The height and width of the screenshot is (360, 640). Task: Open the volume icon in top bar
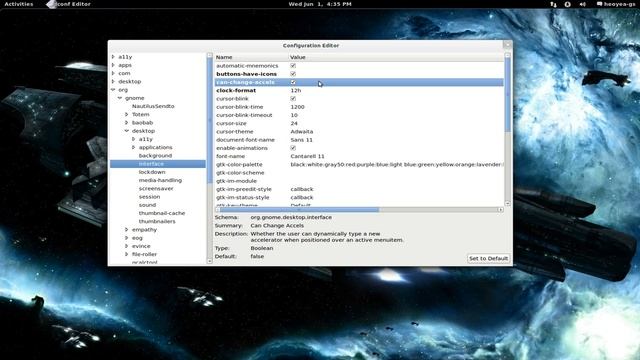[x=582, y=4]
